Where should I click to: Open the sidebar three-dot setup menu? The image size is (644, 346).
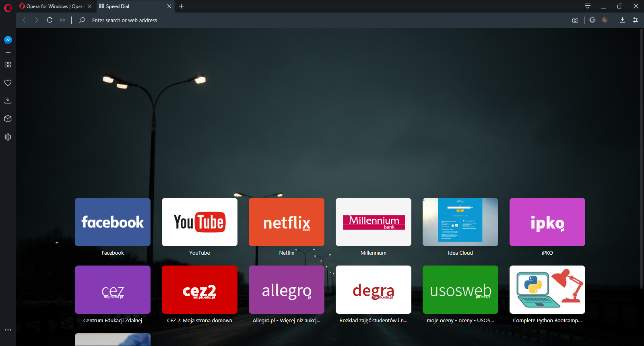point(8,330)
